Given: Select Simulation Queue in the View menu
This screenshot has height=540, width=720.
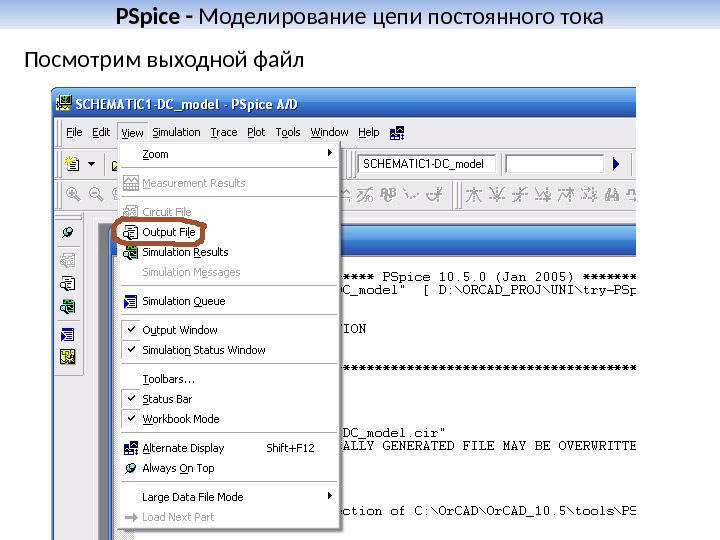Looking at the screenshot, I should point(230,301).
